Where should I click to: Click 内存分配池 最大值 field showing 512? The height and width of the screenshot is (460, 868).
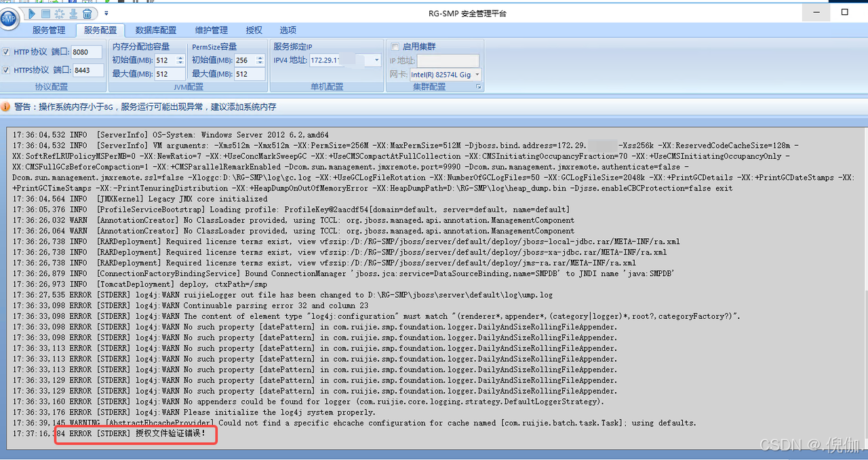point(170,75)
